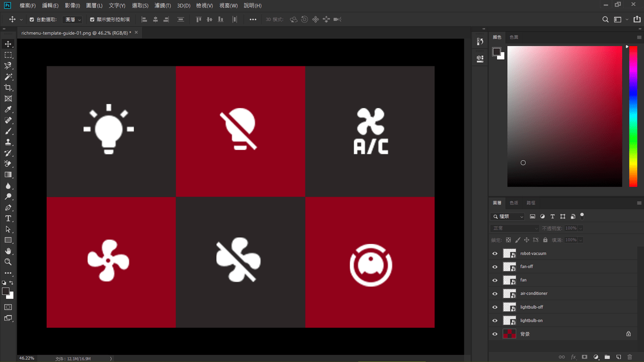The height and width of the screenshot is (362, 644).
Task: Set the foreground color swatch in toolbox
Action: pos(6,291)
